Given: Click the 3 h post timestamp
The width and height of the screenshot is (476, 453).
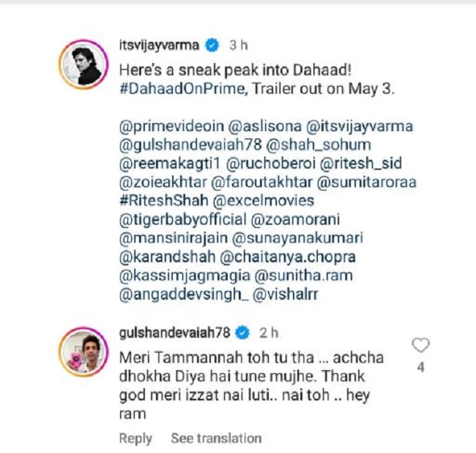Looking at the screenshot, I should point(239,45).
